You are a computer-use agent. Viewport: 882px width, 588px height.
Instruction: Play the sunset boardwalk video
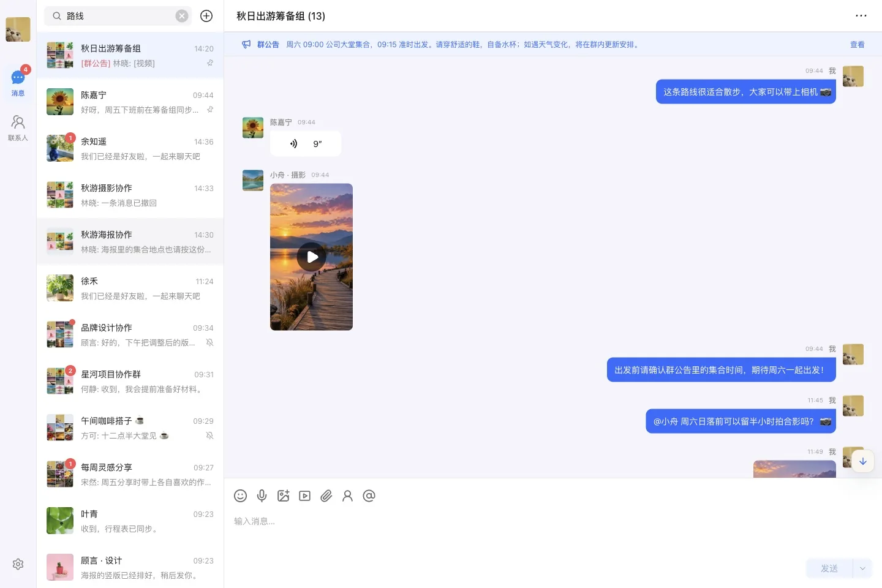point(312,257)
